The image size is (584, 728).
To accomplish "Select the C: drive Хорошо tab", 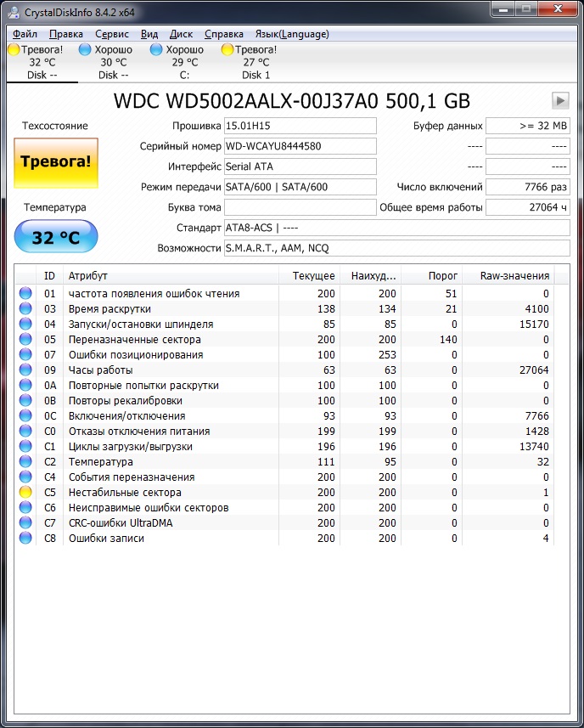I will pyautogui.click(x=184, y=62).
